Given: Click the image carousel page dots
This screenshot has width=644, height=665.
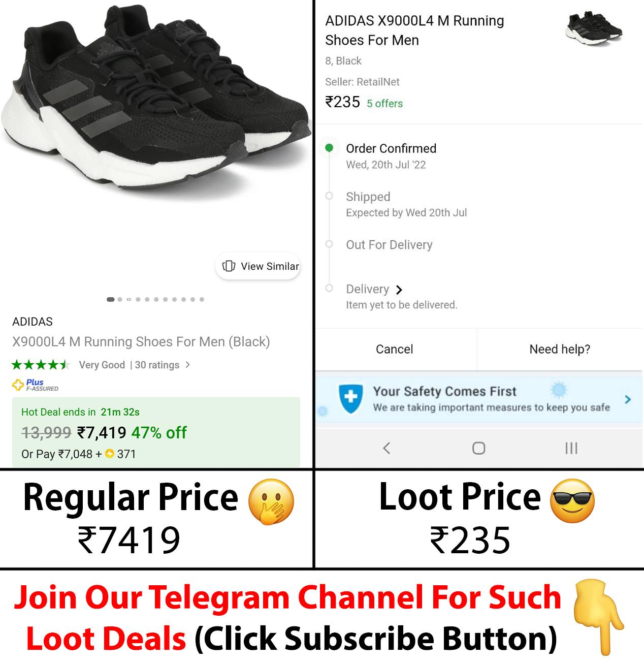Looking at the screenshot, I should click(x=155, y=299).
